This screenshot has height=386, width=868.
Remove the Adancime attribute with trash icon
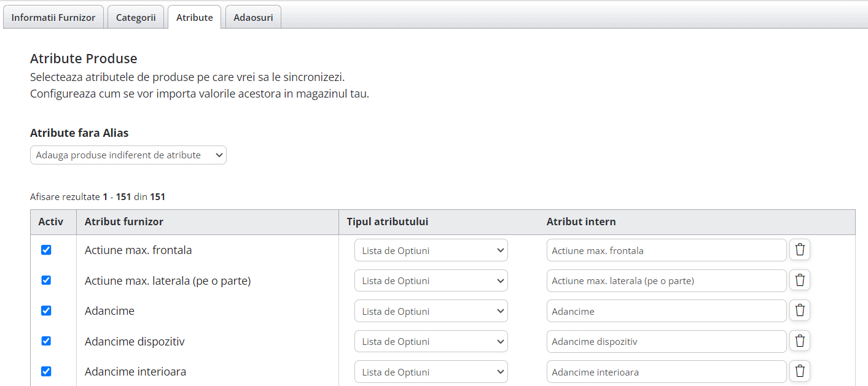pos(799,311)
